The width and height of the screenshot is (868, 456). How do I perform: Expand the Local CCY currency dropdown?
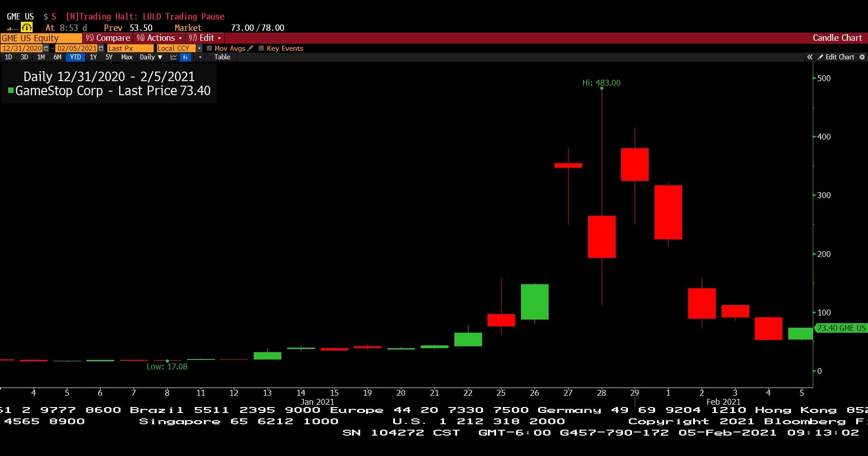pyautogui.click(x=199, y=48)
